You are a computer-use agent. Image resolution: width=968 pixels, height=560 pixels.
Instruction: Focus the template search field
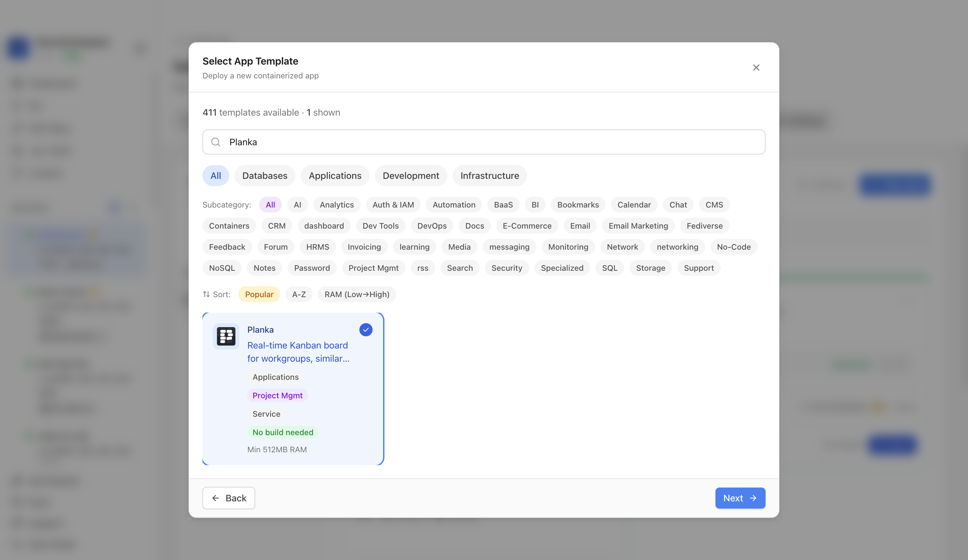(x=484, y=142)
